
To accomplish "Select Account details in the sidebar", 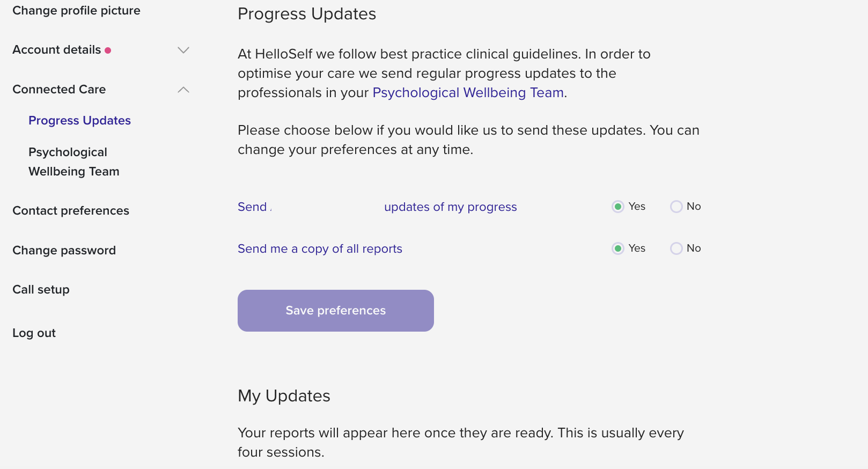I will click(56, 49).
